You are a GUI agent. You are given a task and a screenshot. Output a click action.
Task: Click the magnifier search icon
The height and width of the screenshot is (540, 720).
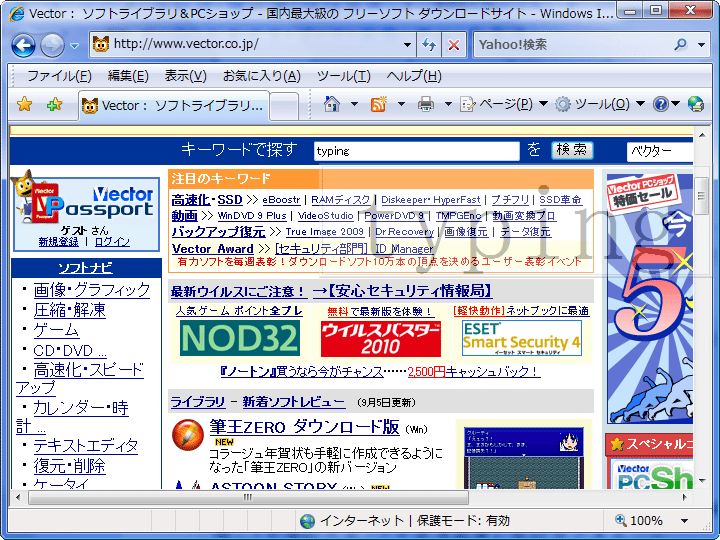pos(681,44)
